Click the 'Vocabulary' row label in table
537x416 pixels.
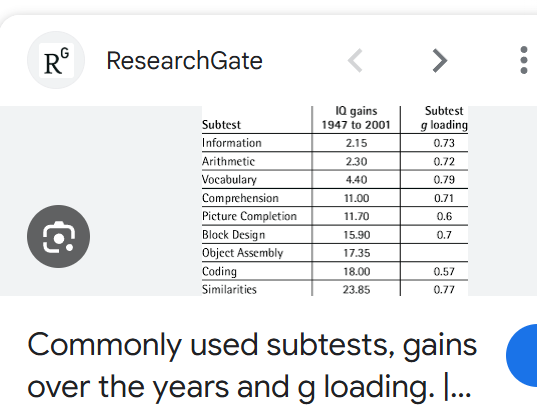(229, 180)
